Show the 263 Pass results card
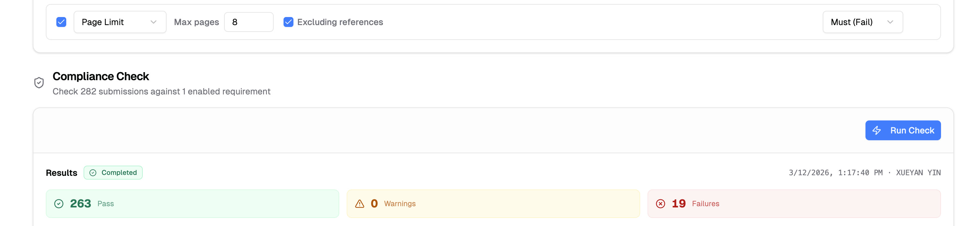 [192, 203]
